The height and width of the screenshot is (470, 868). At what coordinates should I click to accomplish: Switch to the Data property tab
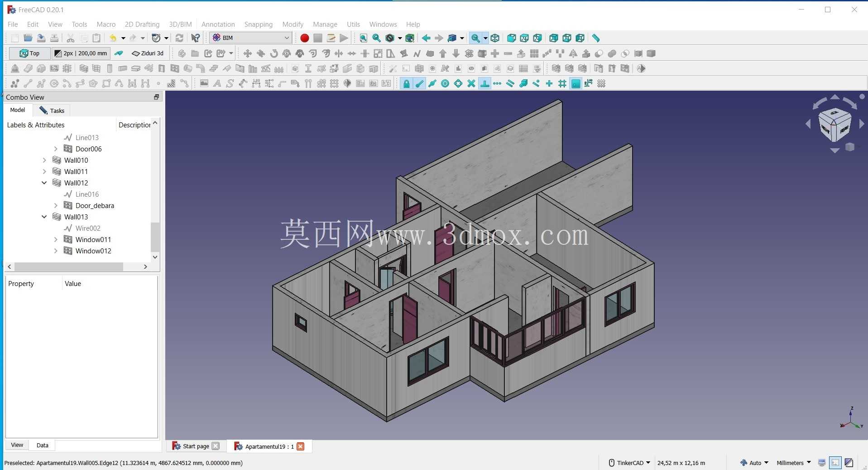43,445
